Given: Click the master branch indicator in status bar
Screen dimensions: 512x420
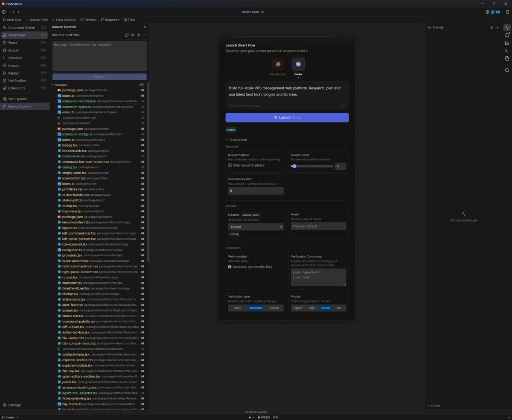Looking at the screenshot, I should click(x=9, y=417).
